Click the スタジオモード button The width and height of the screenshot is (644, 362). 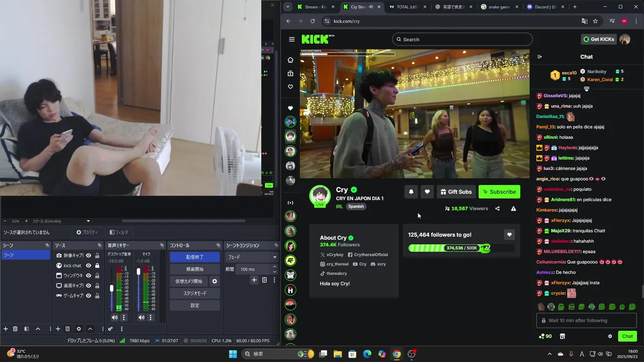(x=195, y=293)
